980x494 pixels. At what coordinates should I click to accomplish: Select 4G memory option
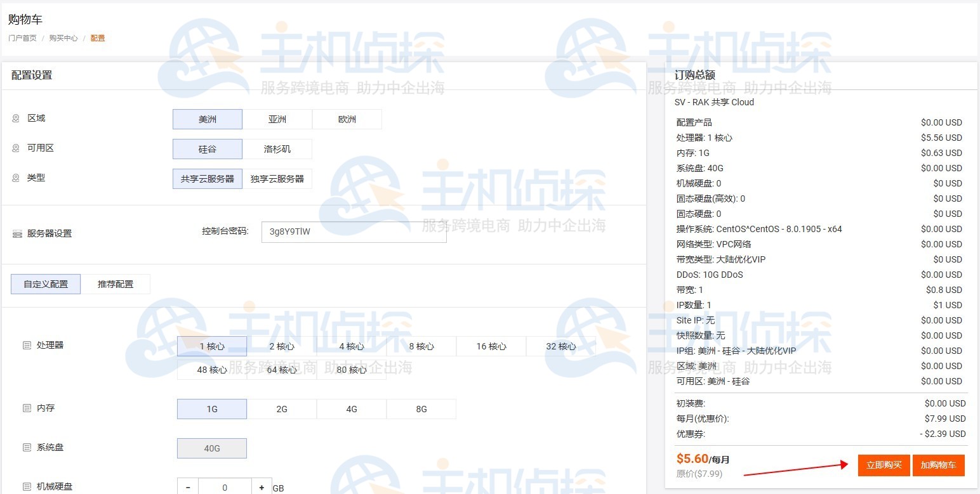coord(351,408)
